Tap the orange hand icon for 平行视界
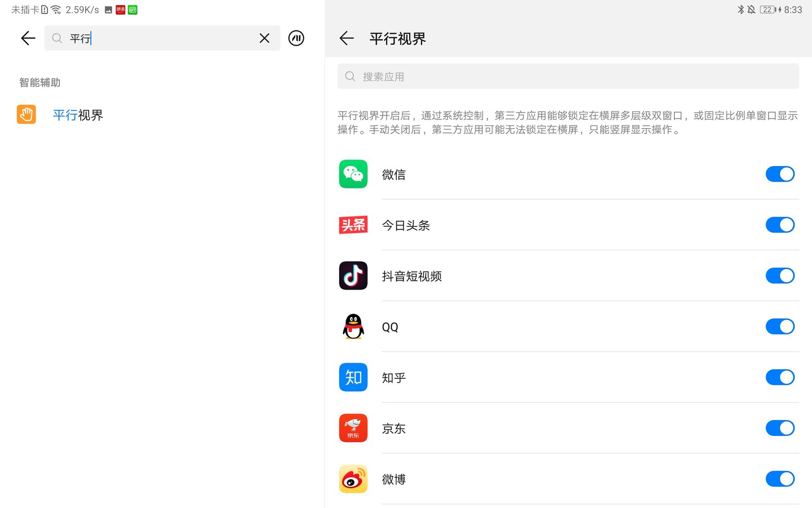Image resolution: width=812 pixels, height=508 pixels. 26,115
